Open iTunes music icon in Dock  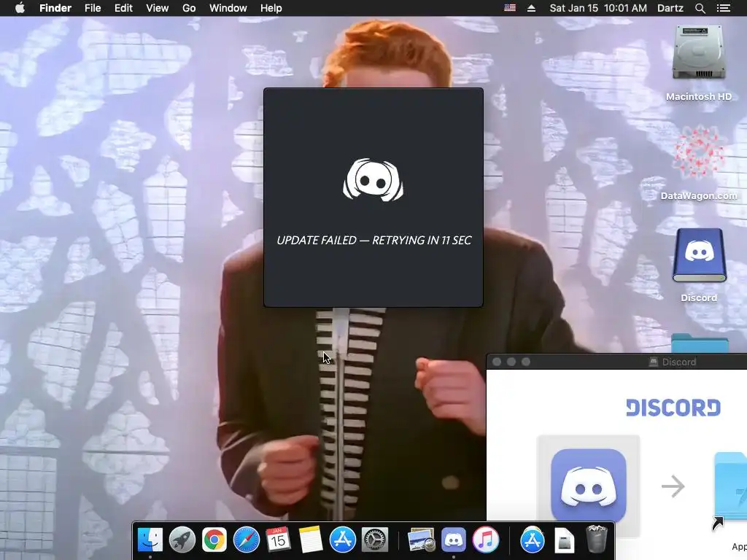tap(485, 540)
